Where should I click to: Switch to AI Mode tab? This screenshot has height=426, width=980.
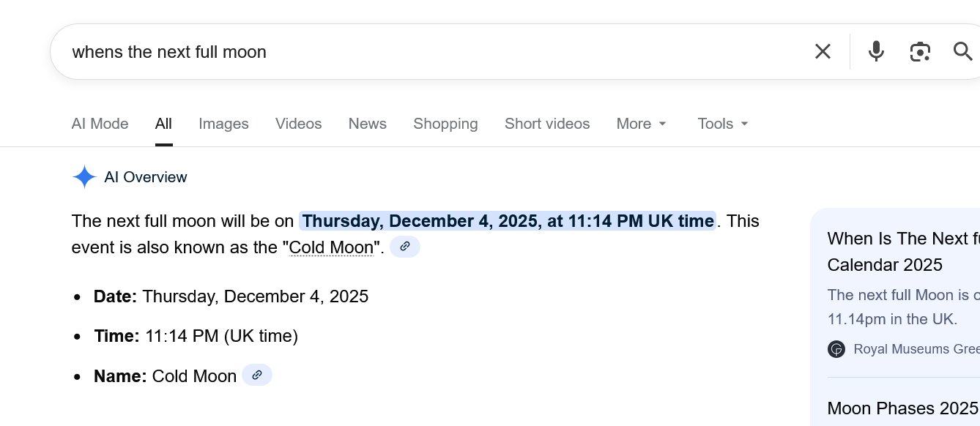click(x=100, y=124)
